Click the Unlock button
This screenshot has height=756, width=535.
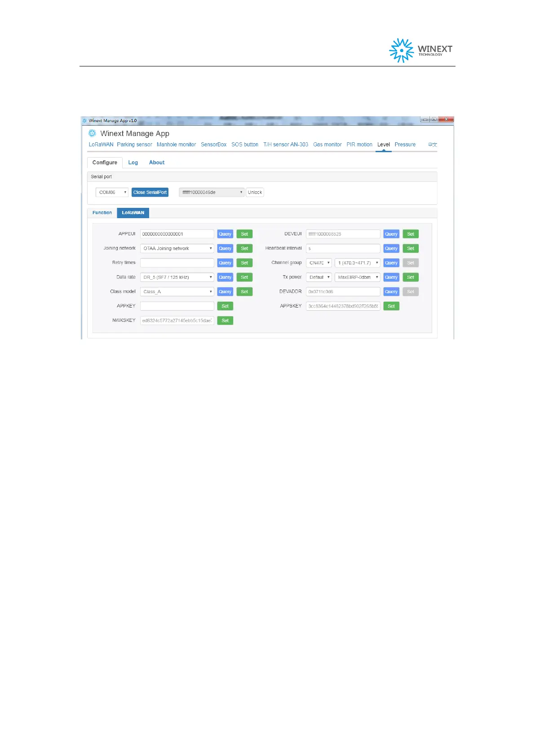coord(255,192)
